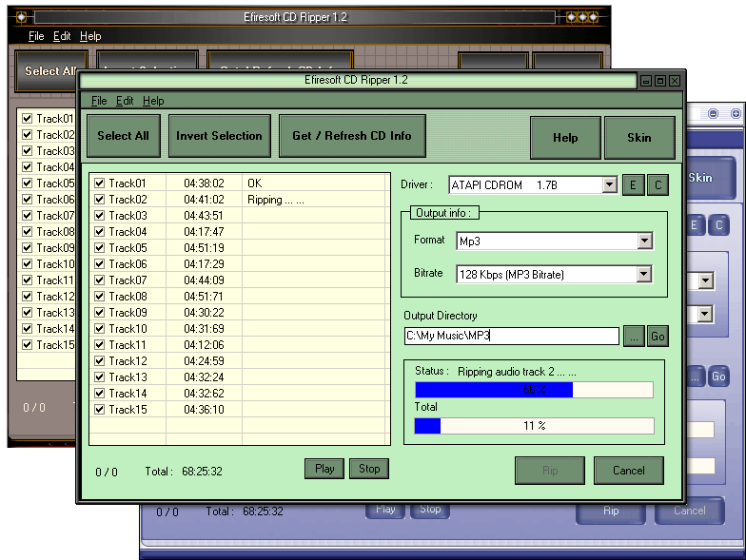Click the E button beside Driver in green window
Screen dimensions: 746x560
coord(634,184)
